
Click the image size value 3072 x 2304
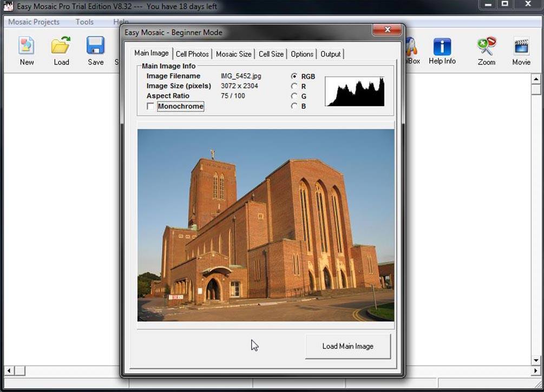point(239,86)
